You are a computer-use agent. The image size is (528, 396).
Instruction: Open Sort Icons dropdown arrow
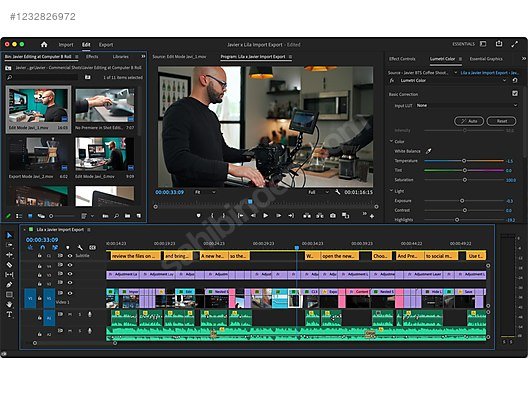tap(92, 216)
